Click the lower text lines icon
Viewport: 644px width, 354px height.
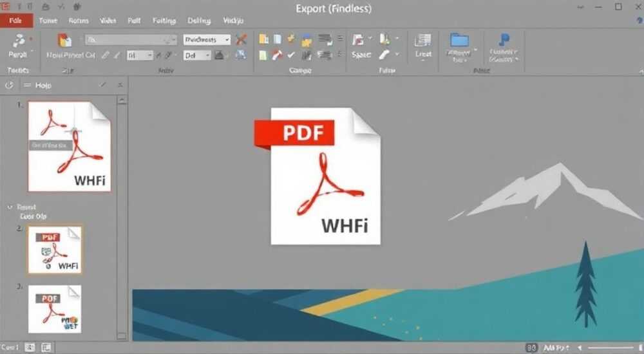(324, 55)
